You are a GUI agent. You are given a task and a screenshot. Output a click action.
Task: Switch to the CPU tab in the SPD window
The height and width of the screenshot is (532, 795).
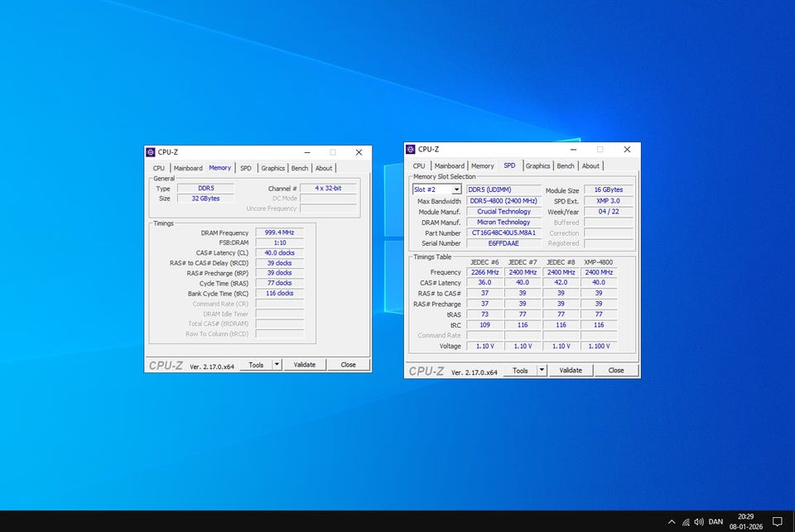[x=419, y=165]
